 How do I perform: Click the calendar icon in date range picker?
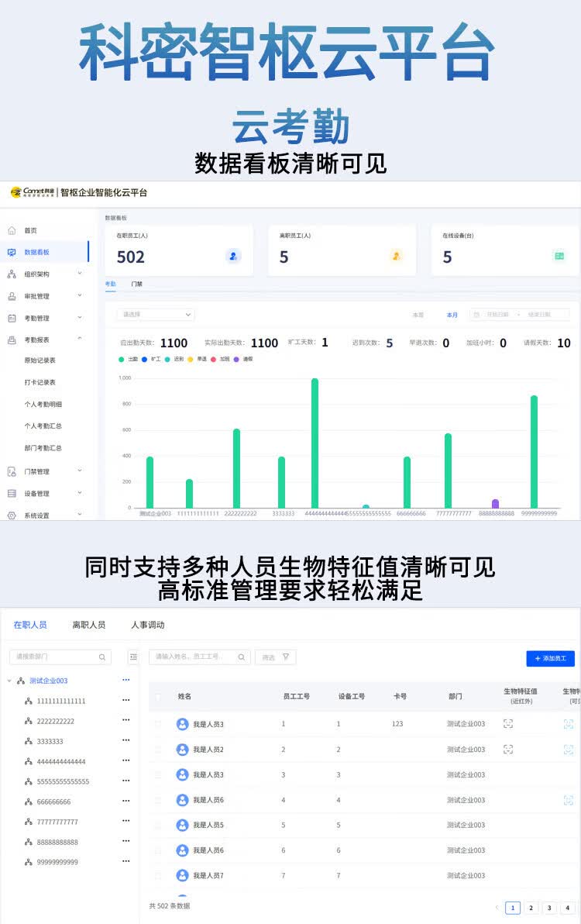[477, 315]
